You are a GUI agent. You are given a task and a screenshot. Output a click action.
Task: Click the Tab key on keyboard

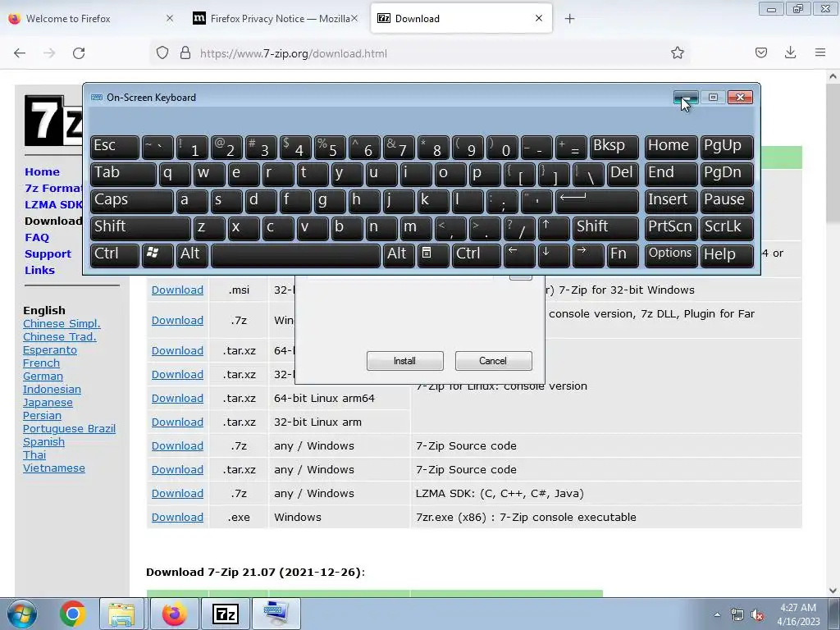[x=123, y=174]
